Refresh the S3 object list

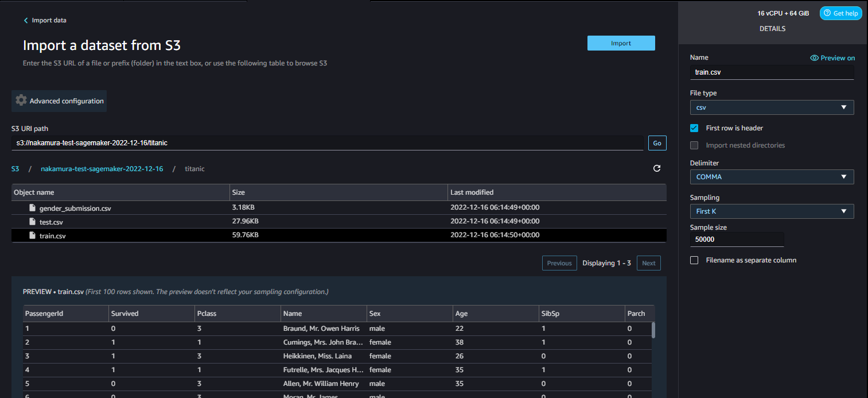[x=657, y=168]
